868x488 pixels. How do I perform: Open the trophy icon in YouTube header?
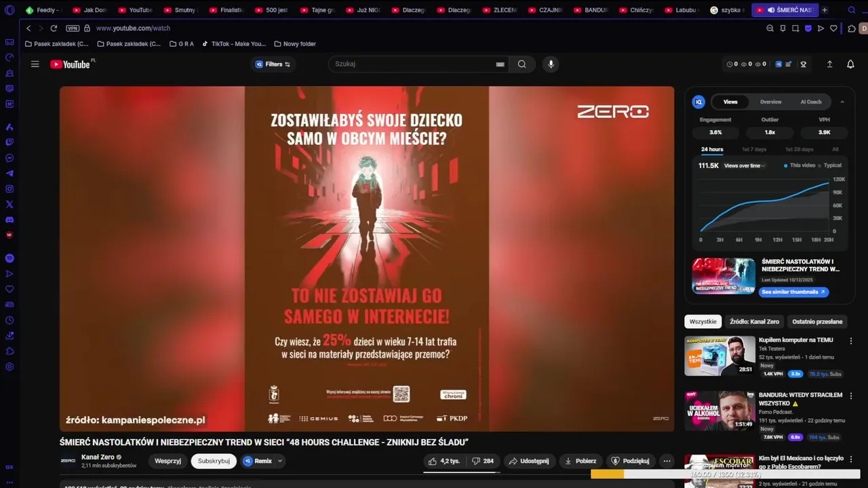(x=804, y=64)
